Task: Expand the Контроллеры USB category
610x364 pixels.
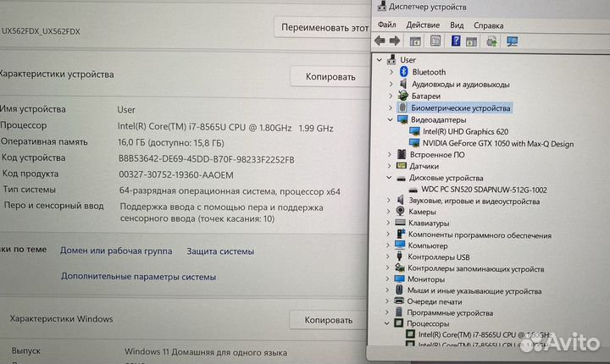Action: point(388,256)
